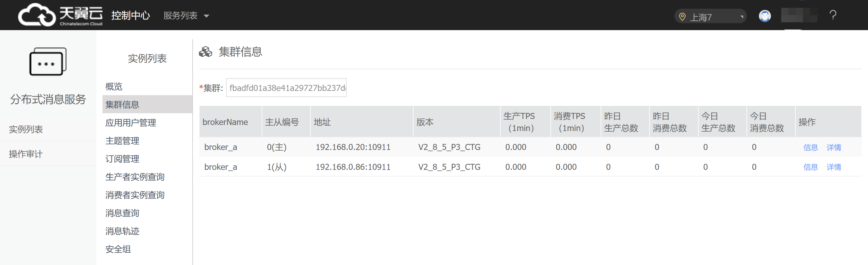Screen dimensions: 868x265
Task: Open 安全组 settings
Action: [118, 250]
